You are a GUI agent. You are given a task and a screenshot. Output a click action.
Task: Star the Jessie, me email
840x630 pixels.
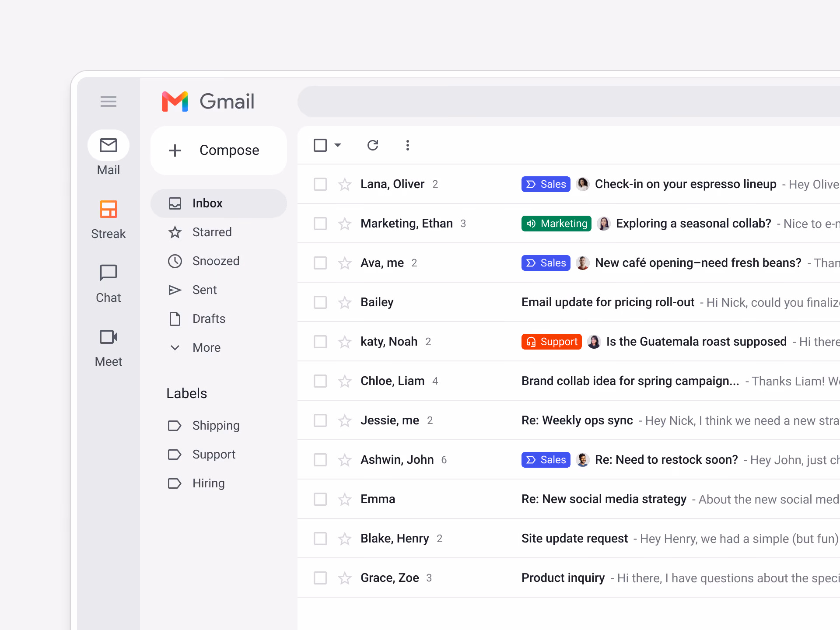tap(345, 420)
